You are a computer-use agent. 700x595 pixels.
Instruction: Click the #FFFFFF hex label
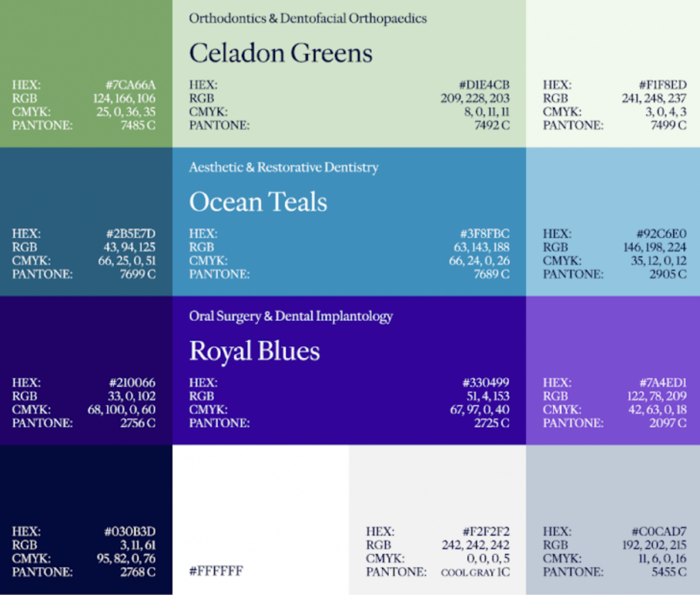(x=216, y=571)
